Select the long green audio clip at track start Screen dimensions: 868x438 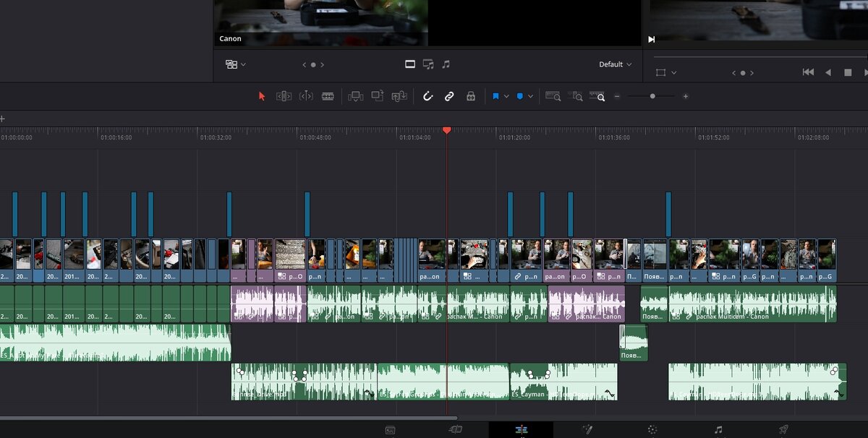pos(115,343)
